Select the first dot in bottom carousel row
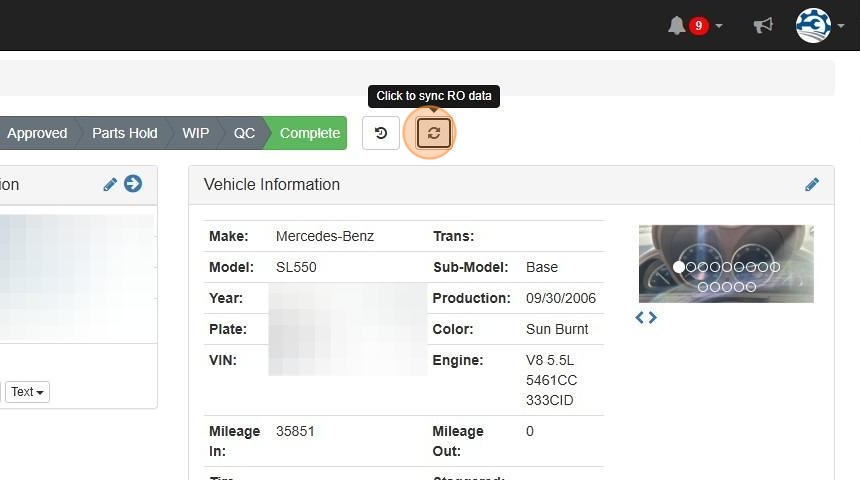Viewport: 860px width, 480px height. pos(703,287)
